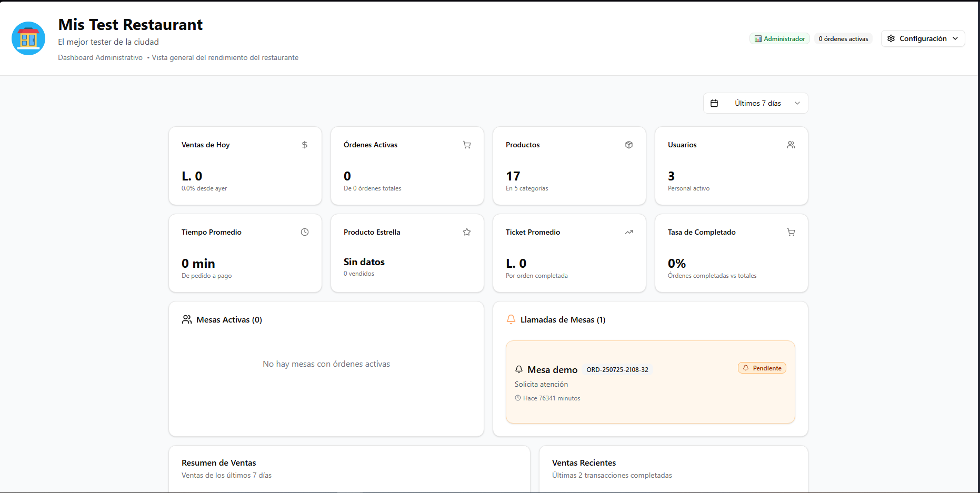The image size is (980, 493).
Task: Click '0.0% desde ayer' text
Action: [x=204, y=188]
